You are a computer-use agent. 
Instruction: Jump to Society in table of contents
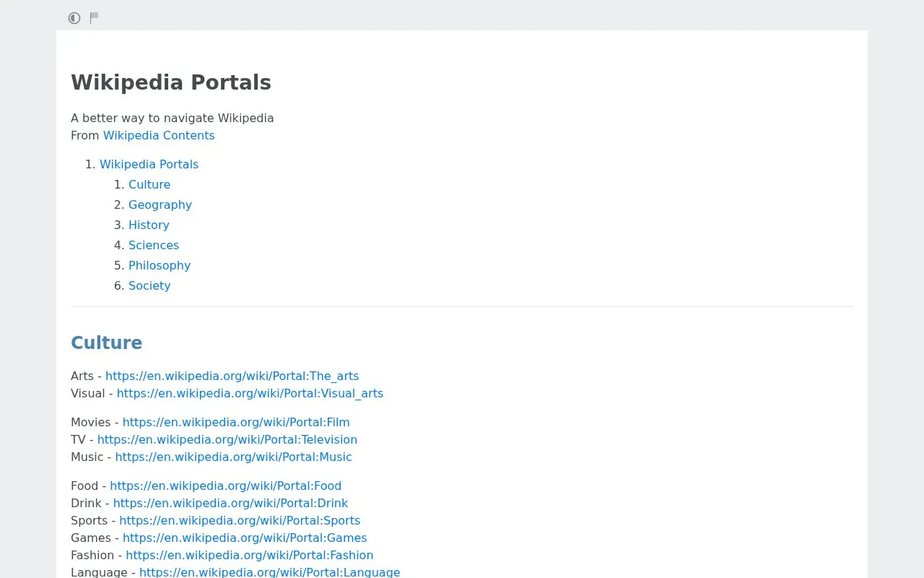(x=149, y=285)
